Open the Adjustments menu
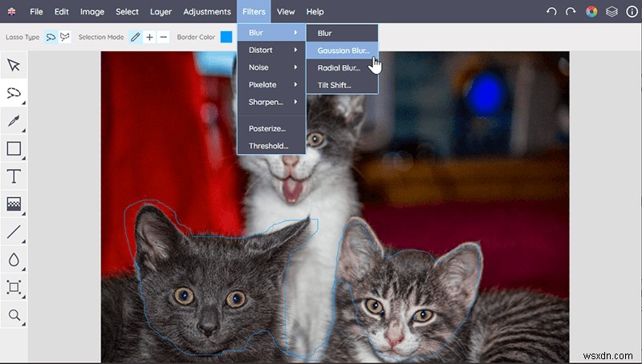The height and width of the screenshot is (364, 642). pos(207,11)
